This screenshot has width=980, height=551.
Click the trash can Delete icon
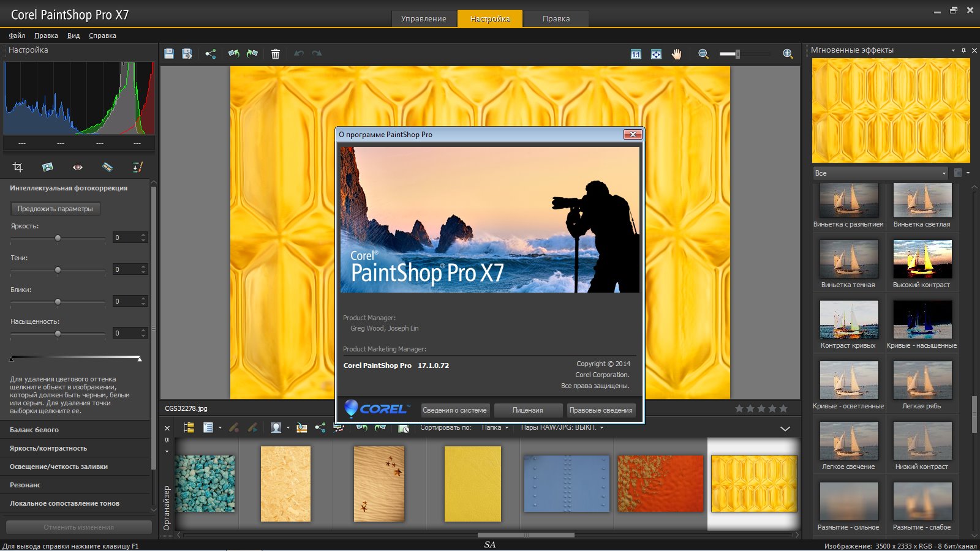276,54
